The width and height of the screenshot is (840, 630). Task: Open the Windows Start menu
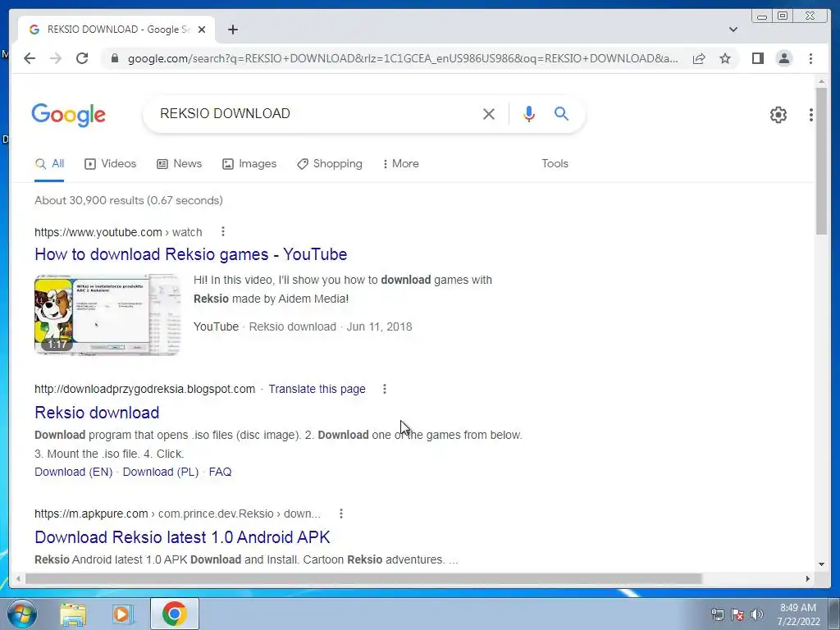(x=21, y=614)
